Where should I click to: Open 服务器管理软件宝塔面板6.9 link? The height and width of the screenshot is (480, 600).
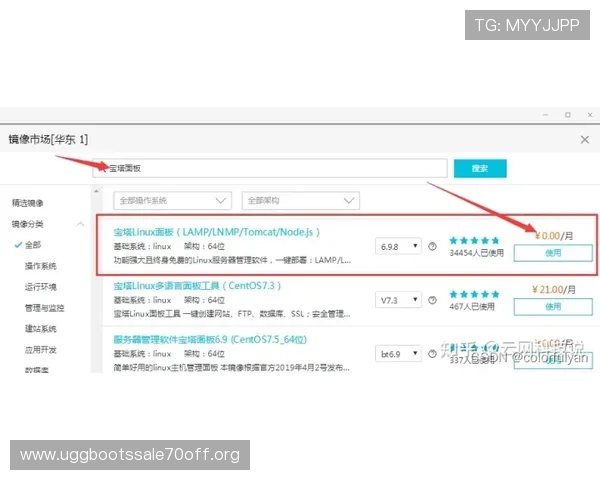coord(210,340)
